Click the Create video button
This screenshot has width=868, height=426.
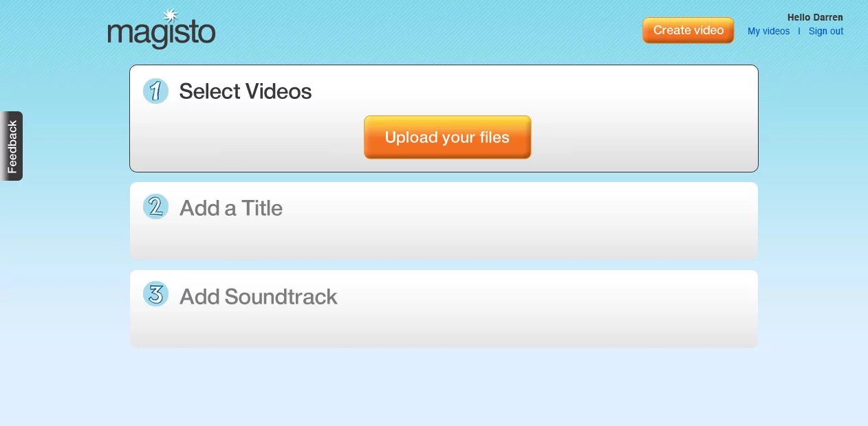coord(688,30)
